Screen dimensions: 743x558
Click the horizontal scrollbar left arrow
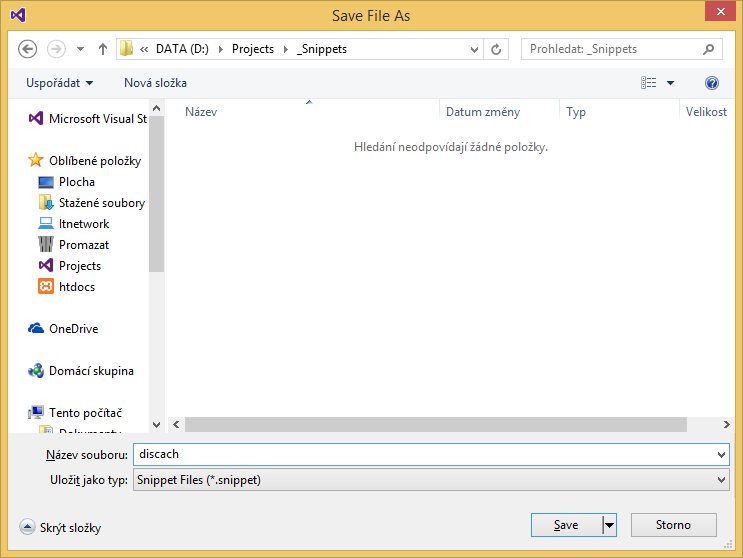pos(176,424)
